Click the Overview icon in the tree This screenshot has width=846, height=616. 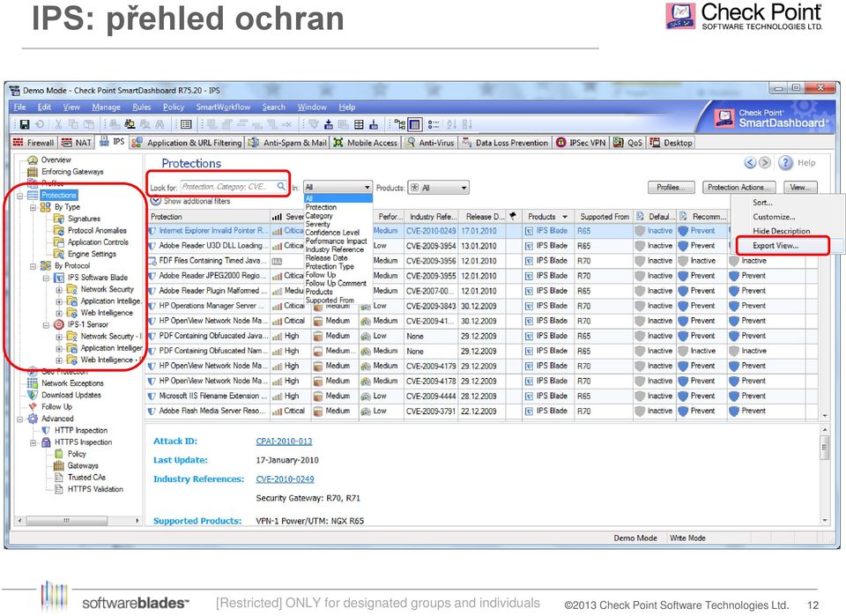click(33, 160)
